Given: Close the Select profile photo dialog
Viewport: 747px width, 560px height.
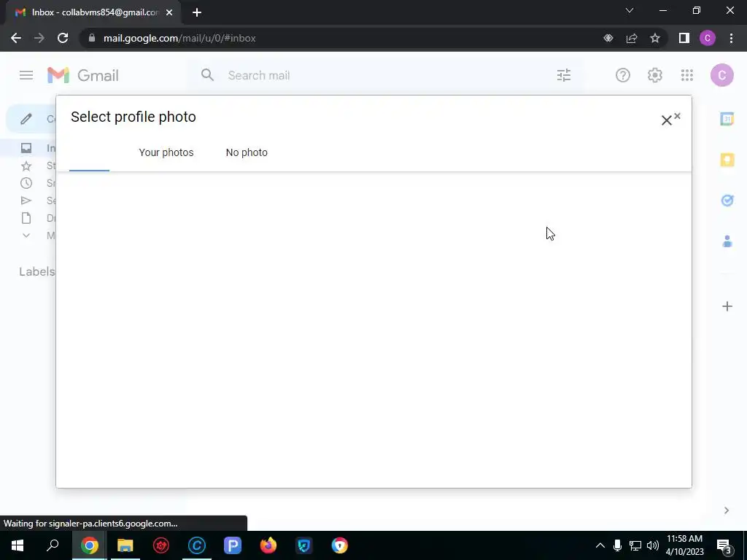Looking at the screenshot, I should tap(667, 120).
